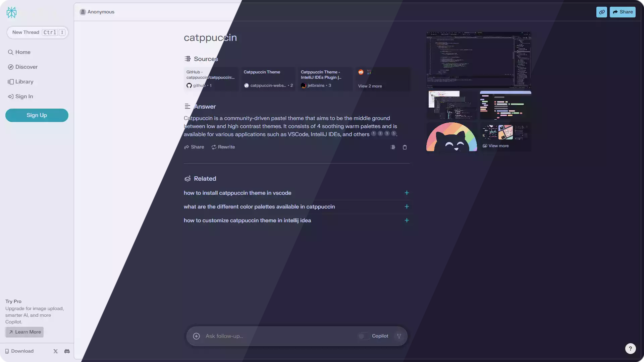Viewport: 644px width, 362px height.
Task: Toggle the Copilot switch
Action: point(364,336)
